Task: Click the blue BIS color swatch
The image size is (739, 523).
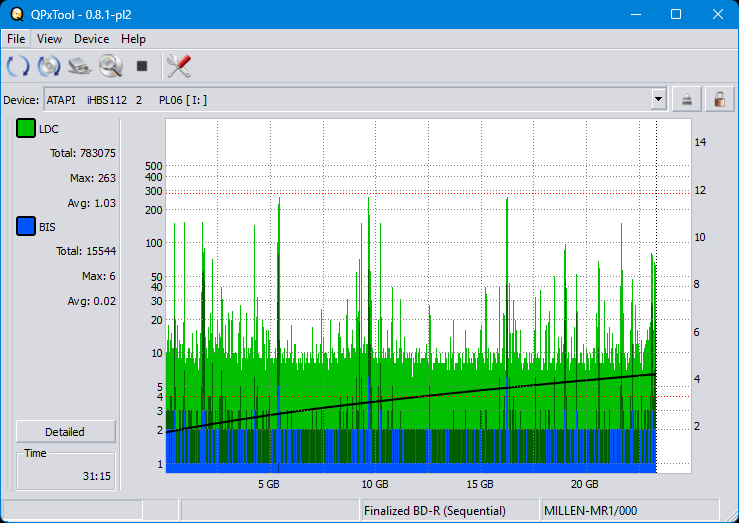Action: tap(26, 226)
